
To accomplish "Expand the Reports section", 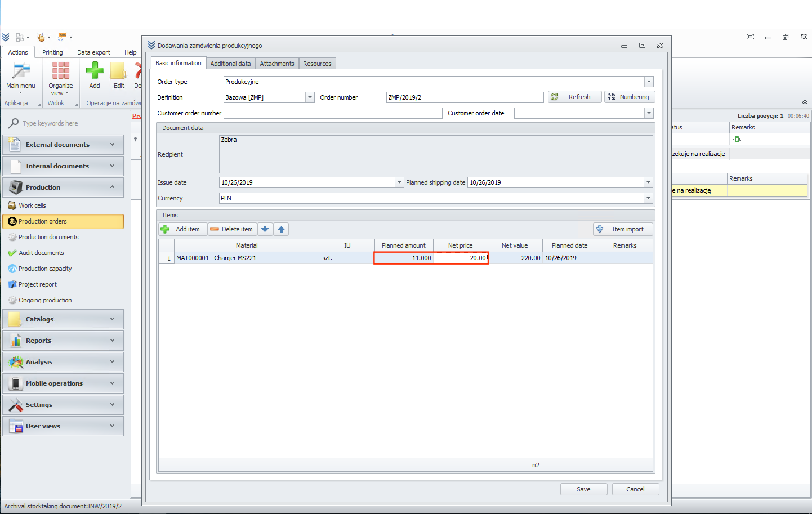I will point(63,341).
